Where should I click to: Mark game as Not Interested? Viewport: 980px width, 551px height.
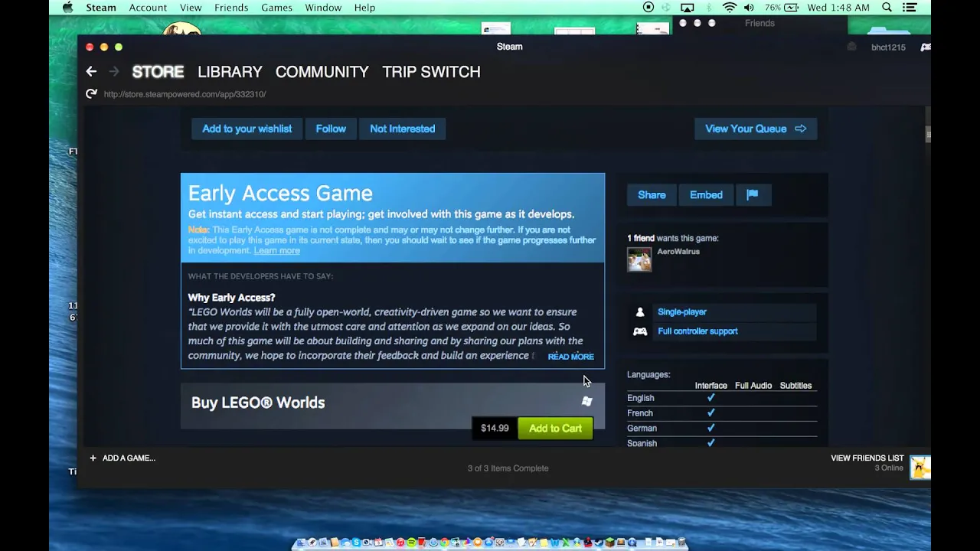pos(402,129)
